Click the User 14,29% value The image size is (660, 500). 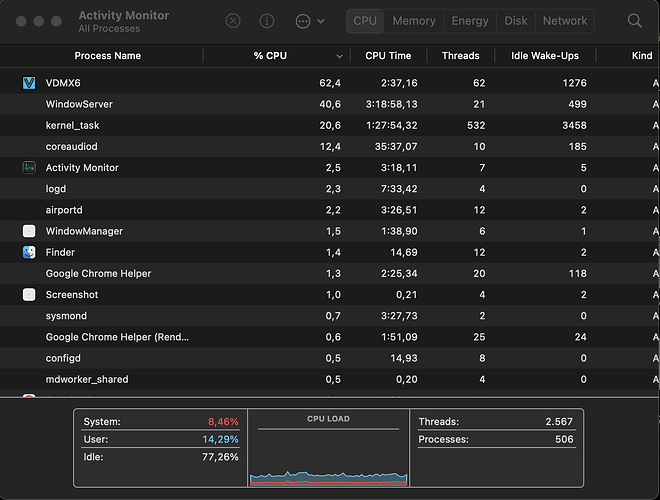coord(220,439)
